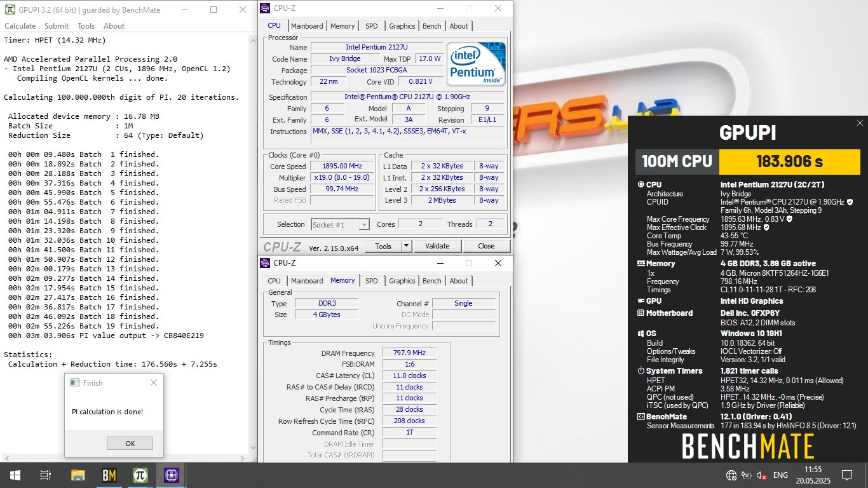Click the GPUPI result time 183.906 s
This screenshot has width=868, height=488.
pyautogui.click(x=789, y=161)
